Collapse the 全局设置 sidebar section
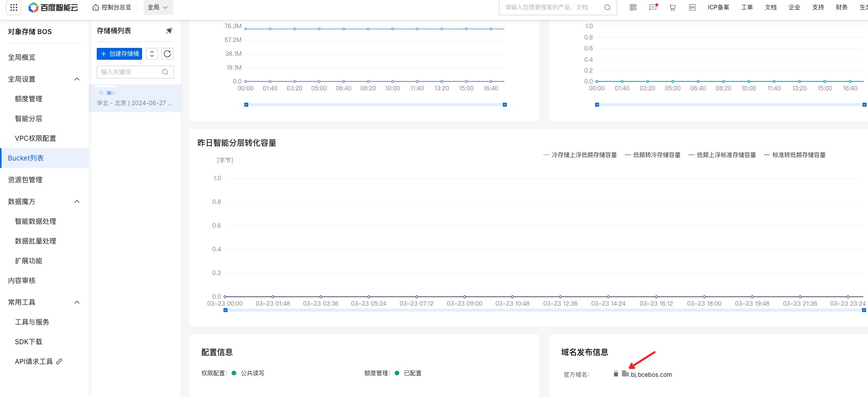868x397 pixels. point(77,79)
